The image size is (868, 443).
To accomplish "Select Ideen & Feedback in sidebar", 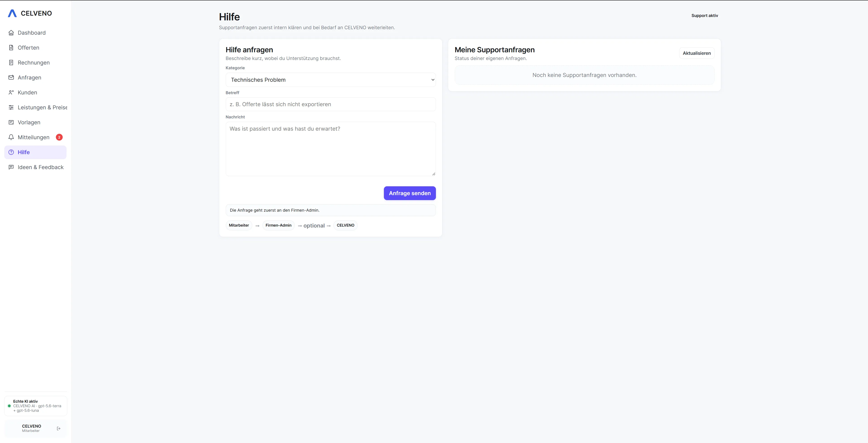I will (35, 167).
